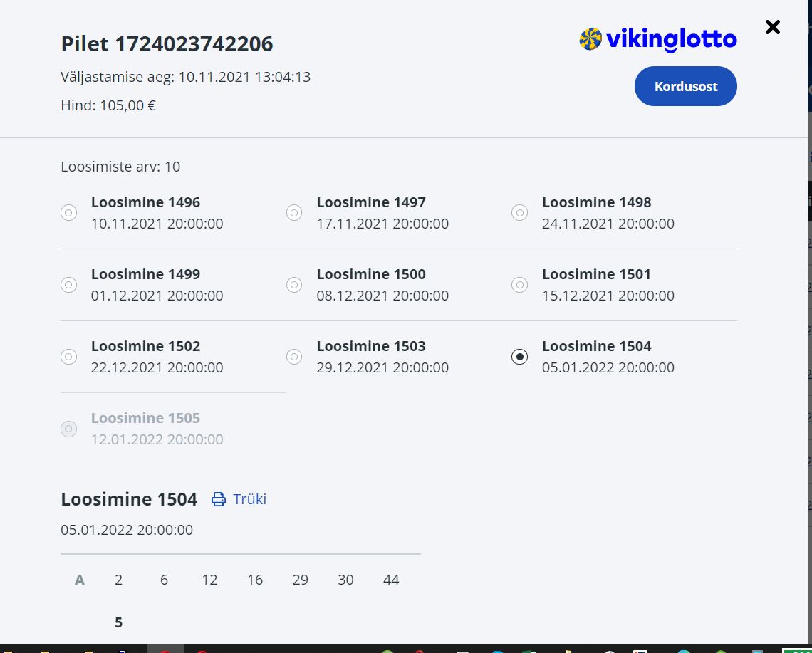Viewport: 812px width, 653px height.
Task: Select draw Loosimine 1503
Action: click(294, 356)
